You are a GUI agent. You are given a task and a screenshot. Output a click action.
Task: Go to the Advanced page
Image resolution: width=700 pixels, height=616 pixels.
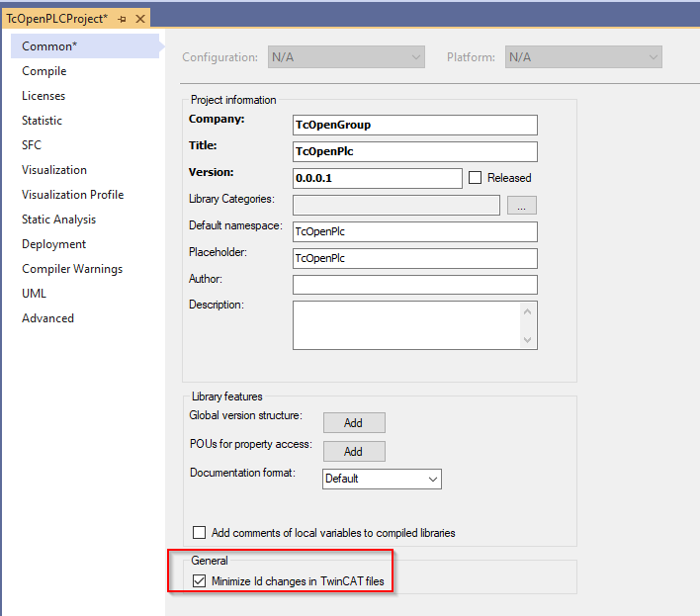click(x=48, y=318)
